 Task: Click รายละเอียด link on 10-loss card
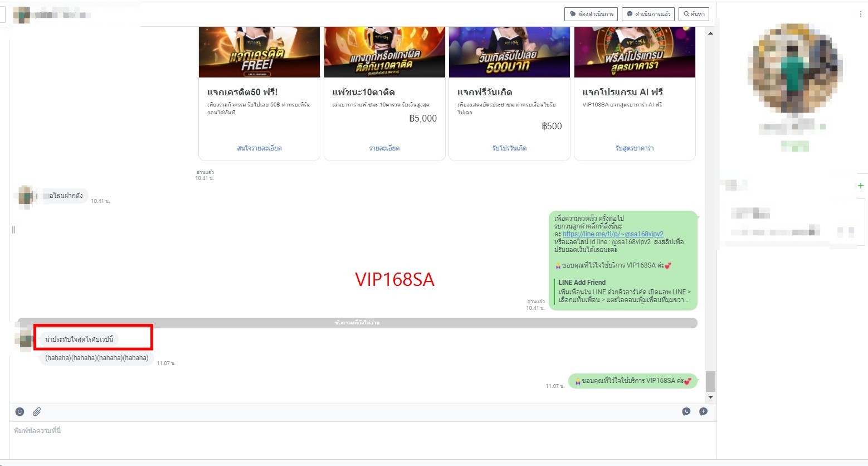[x=384, y=148]
